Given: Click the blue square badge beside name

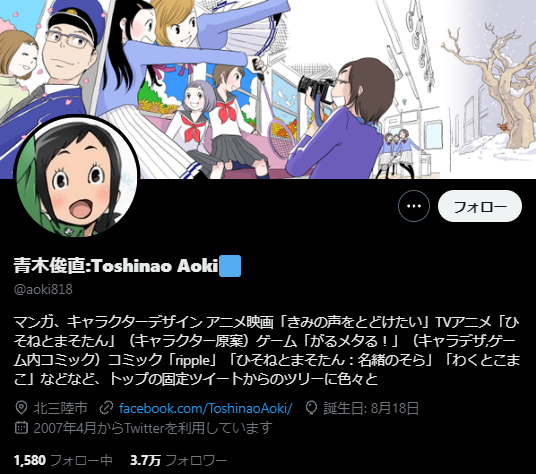Looking at the screenshot, I should pyautogui.click(x=230, y=266).
